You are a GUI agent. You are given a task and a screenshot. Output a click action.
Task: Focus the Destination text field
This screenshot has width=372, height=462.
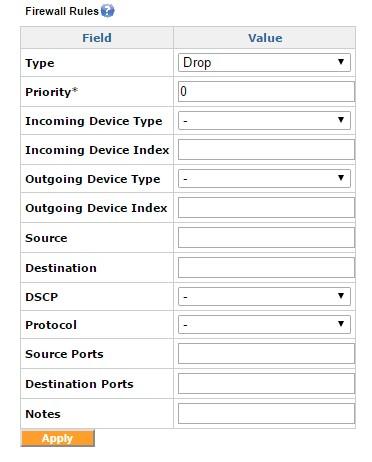266,268
